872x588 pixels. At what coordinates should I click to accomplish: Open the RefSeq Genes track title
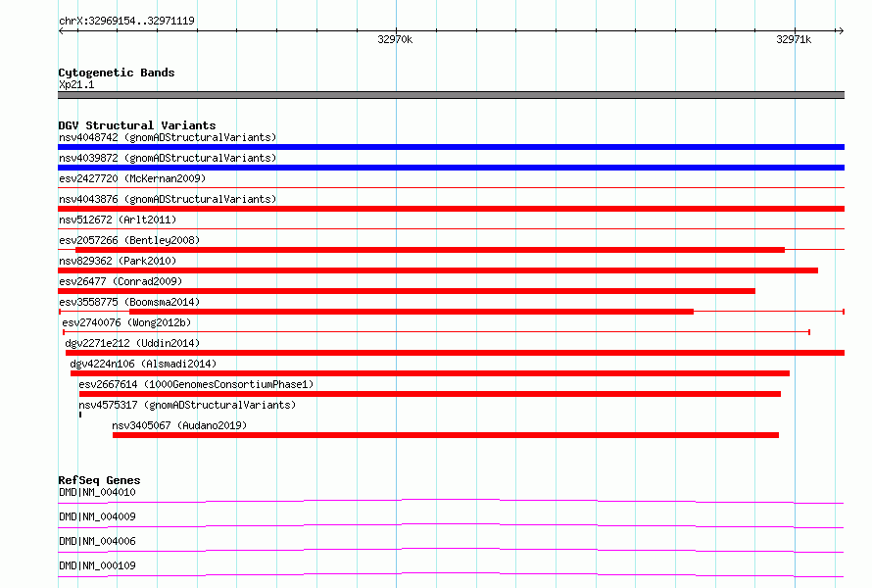click(x=99, y=480)
